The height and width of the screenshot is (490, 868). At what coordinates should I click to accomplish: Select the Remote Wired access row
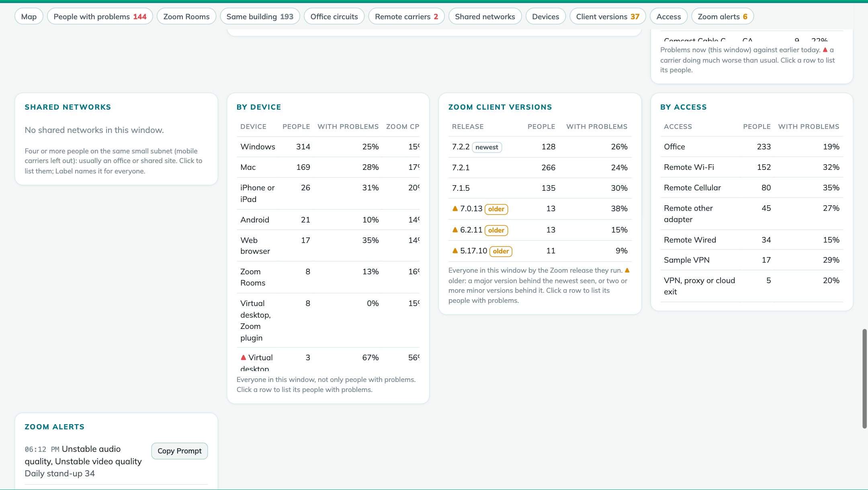(751, 240)
